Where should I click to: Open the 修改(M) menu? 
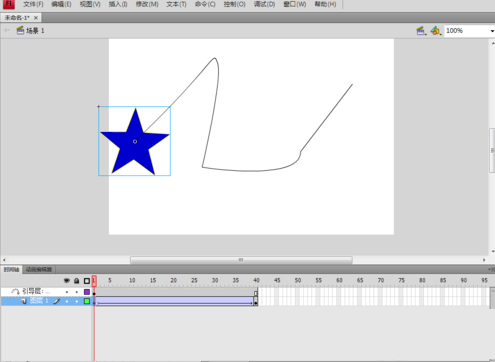point(147,4)
